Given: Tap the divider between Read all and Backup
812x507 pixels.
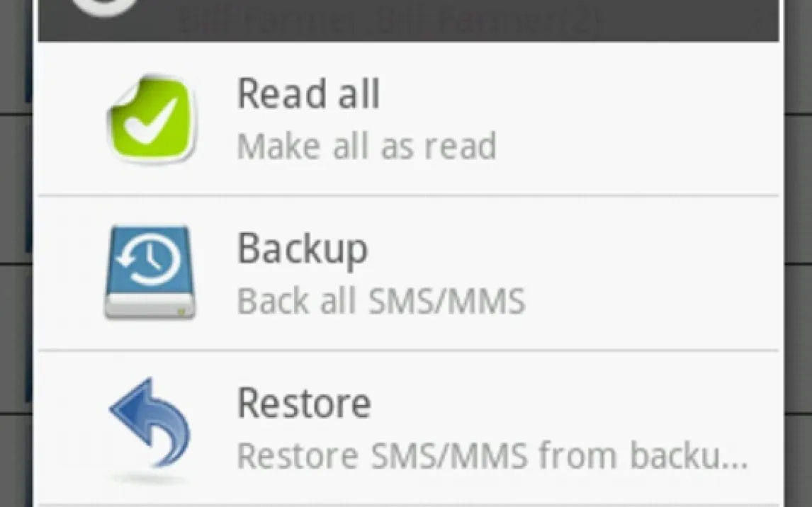Looking at the screenshot, I should click(x=409, y=195).
